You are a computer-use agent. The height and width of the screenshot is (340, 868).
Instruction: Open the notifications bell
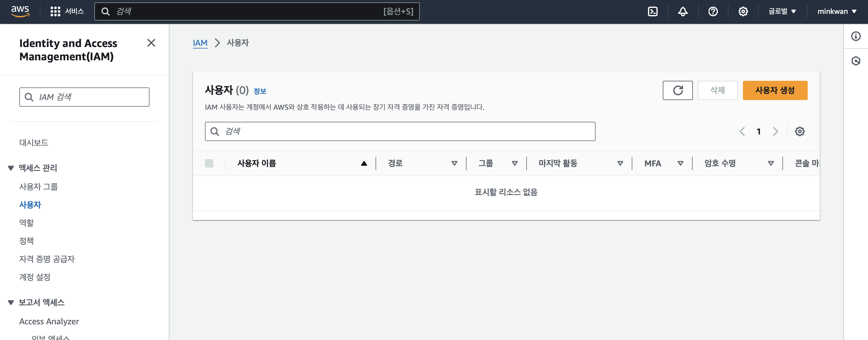point(683,11)
